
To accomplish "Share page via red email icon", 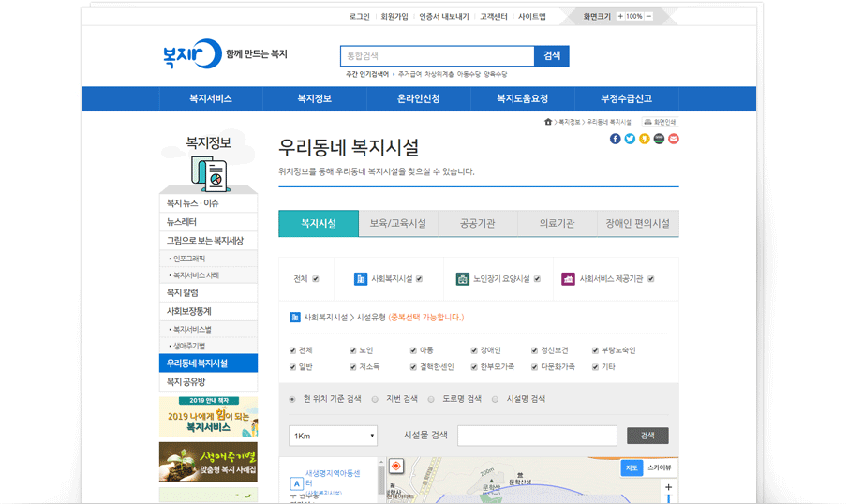I will pos(674,139).
